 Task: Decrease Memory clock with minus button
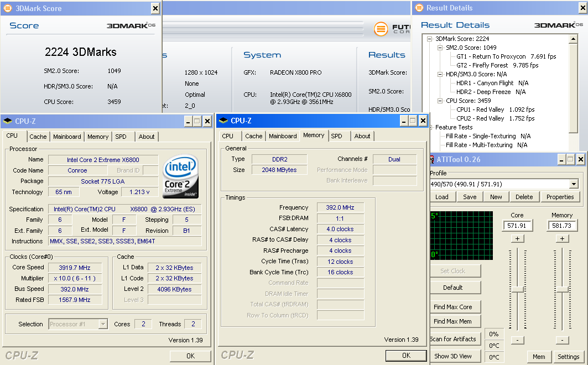pyautogui.click(x=562, y=340)
